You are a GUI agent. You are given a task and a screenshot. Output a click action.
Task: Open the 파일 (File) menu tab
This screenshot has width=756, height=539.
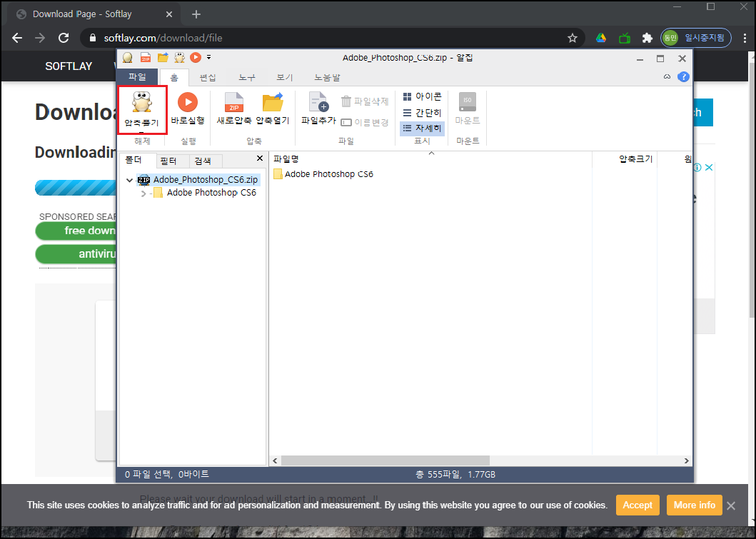(x=137, y=76)
